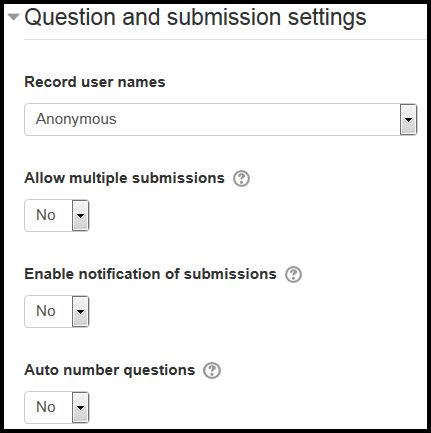
Task: Click No value under Enable notification of submissions
Action: pyautogui.click(x=46, y=311)
